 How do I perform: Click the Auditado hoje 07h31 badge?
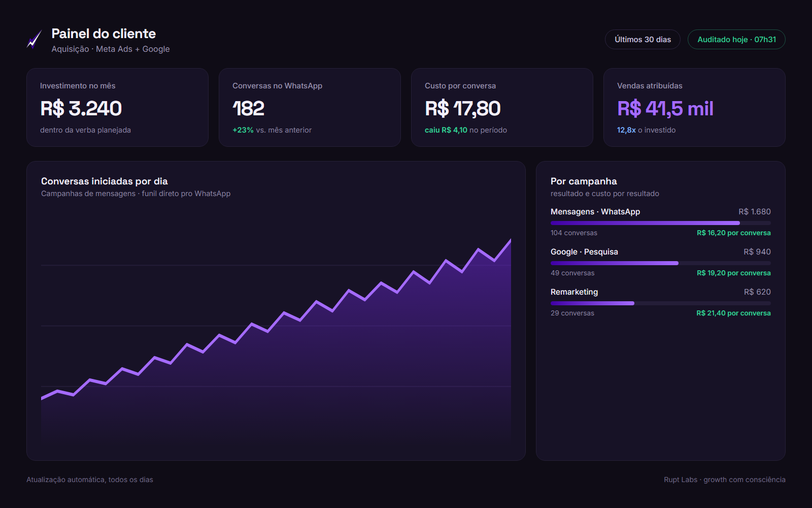tap(736, 40)
